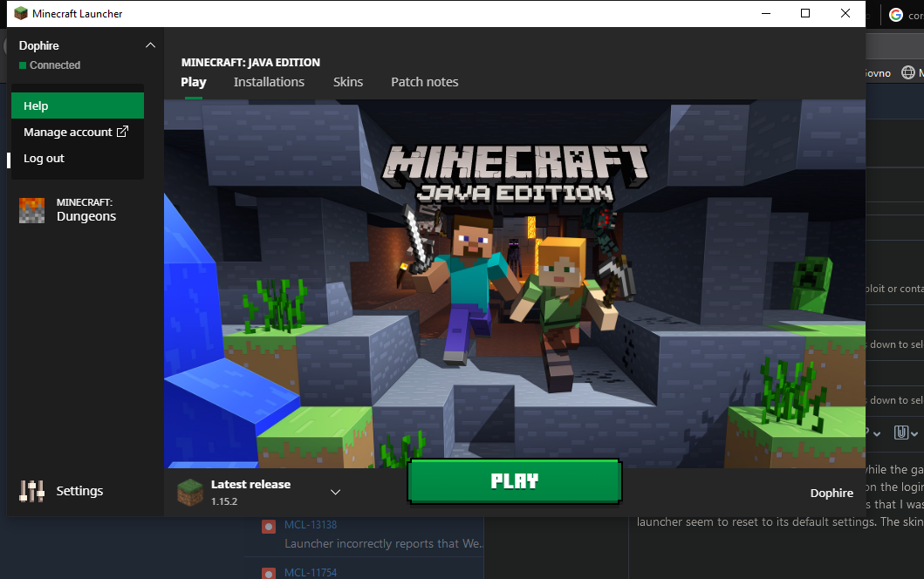This screenshot has height=579, width=924.
Task: Open the Skins tab
Action: (347, 82)
